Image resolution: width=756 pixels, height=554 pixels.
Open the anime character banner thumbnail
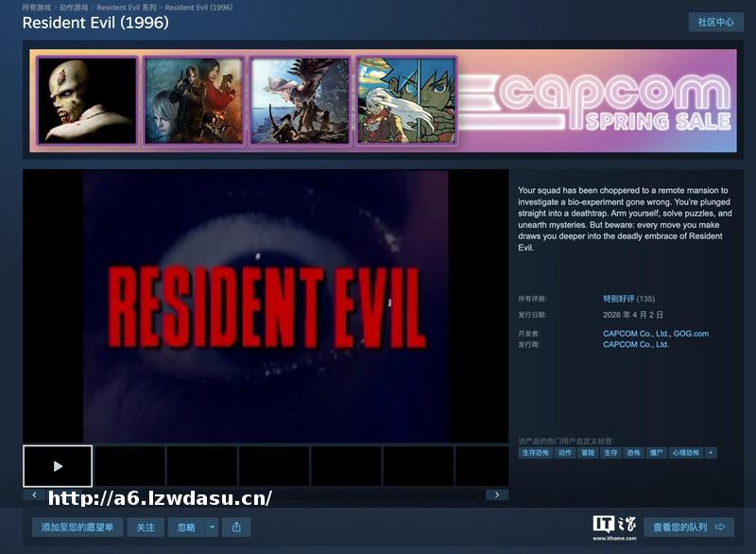(406, 100)
